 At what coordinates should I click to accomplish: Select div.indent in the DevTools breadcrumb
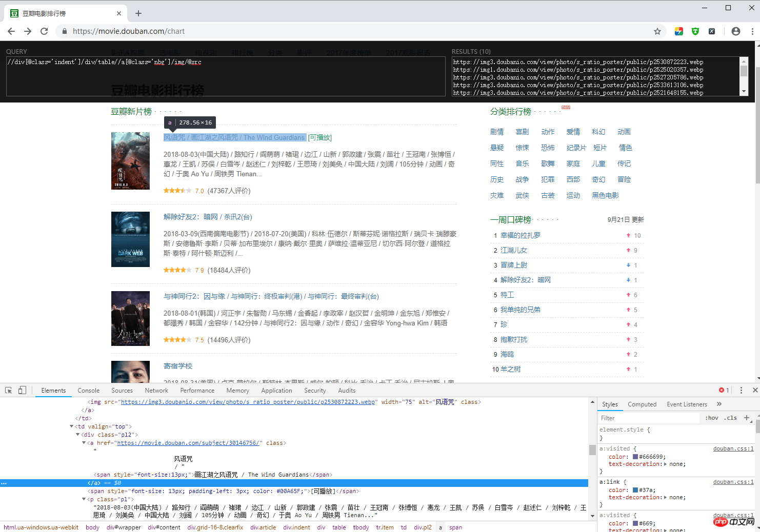click(x=296, y=527)
